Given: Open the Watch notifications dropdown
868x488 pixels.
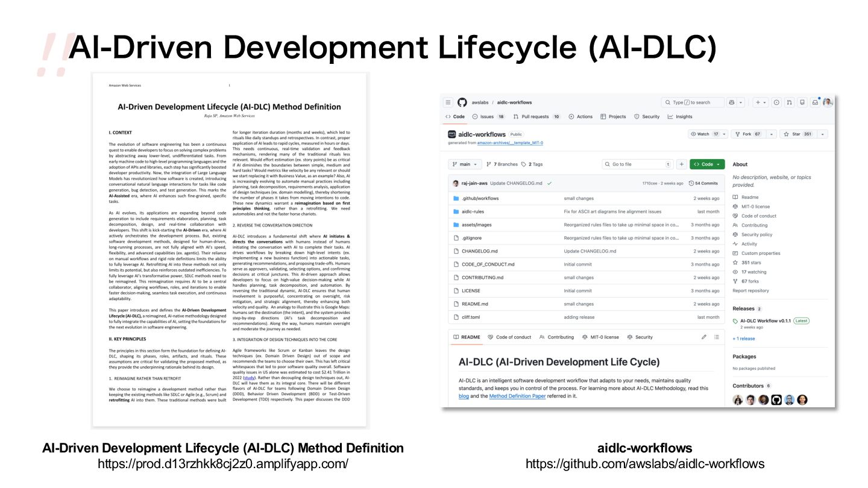Looking at the screenshot, I should click(x=708, y=134).
